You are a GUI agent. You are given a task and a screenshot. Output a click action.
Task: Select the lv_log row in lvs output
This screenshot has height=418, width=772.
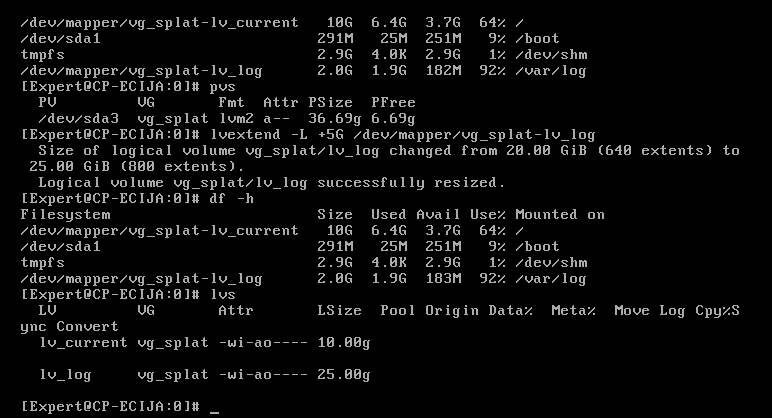coord(204,375)
